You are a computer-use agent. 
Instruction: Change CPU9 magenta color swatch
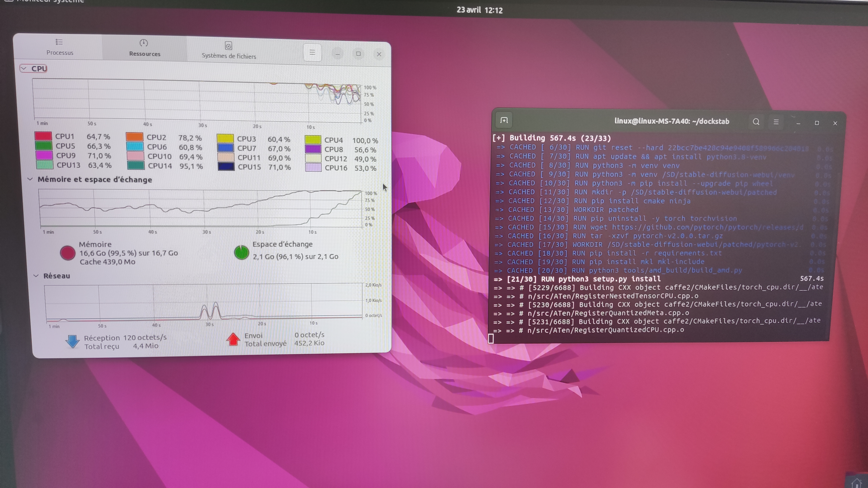(x=44, y=155)
